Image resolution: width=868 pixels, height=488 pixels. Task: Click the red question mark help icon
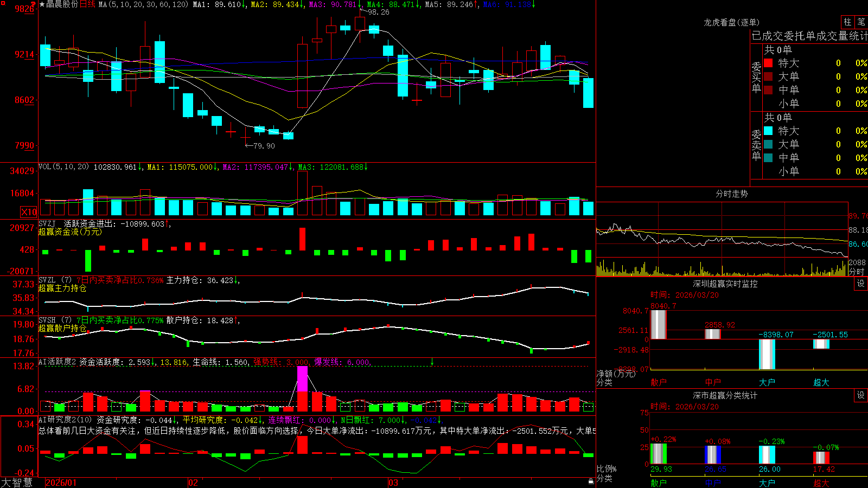[x=34, y=4]
